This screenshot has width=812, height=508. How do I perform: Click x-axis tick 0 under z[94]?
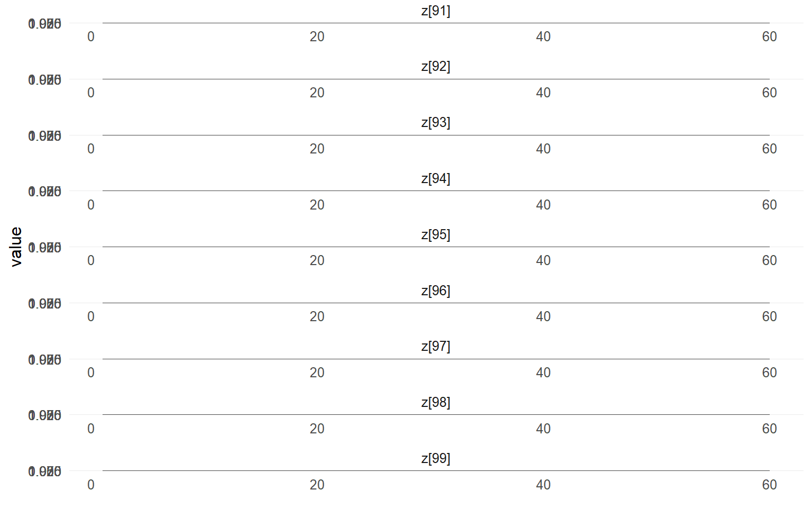(91, 205)
